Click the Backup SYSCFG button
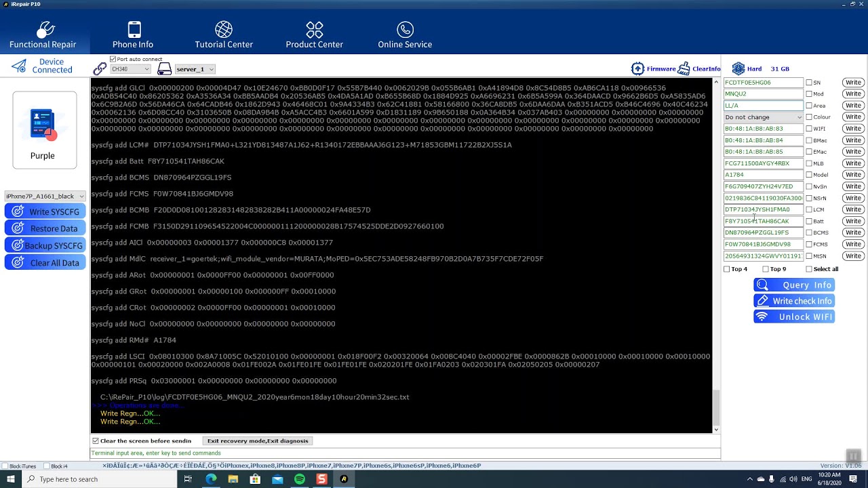 click(45, 245)
